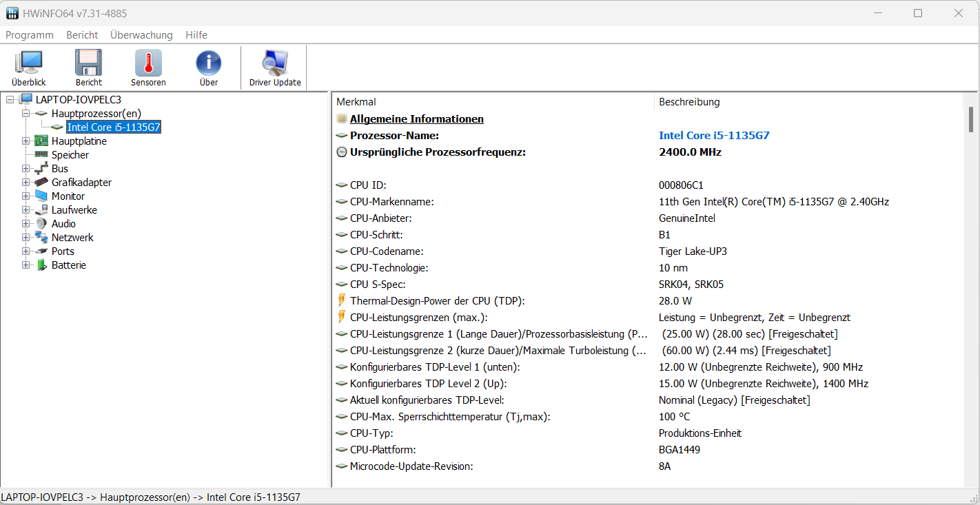Click the blue Intel Core i5-1135G7 processor name
The image size is (980, 505).
point(714,136)
